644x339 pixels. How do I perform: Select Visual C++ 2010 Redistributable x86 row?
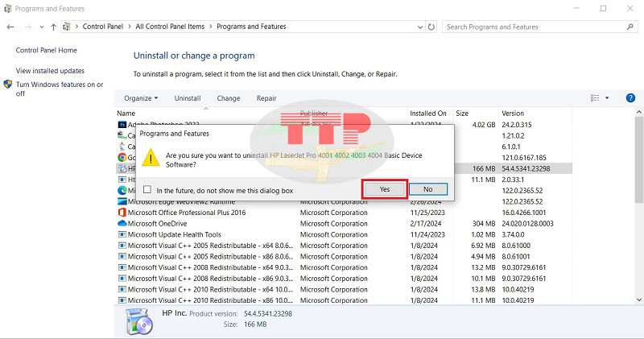pos(344,300)
